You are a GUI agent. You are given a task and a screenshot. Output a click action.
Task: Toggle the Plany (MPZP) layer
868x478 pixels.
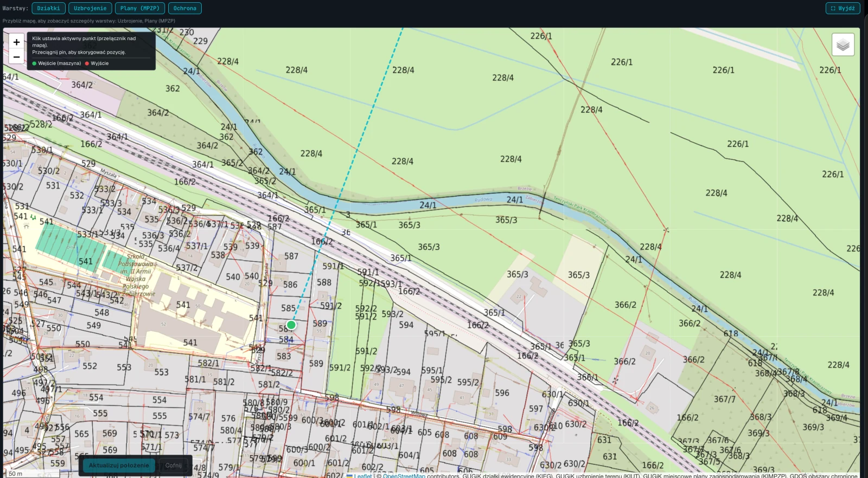click(140, 8)
